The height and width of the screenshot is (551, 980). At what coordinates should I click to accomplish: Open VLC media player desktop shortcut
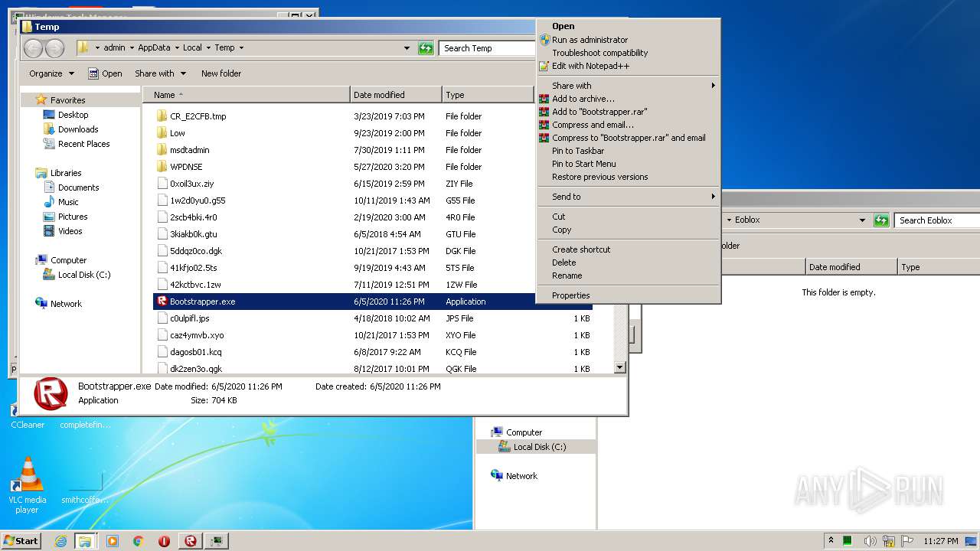tap(28, 485)
